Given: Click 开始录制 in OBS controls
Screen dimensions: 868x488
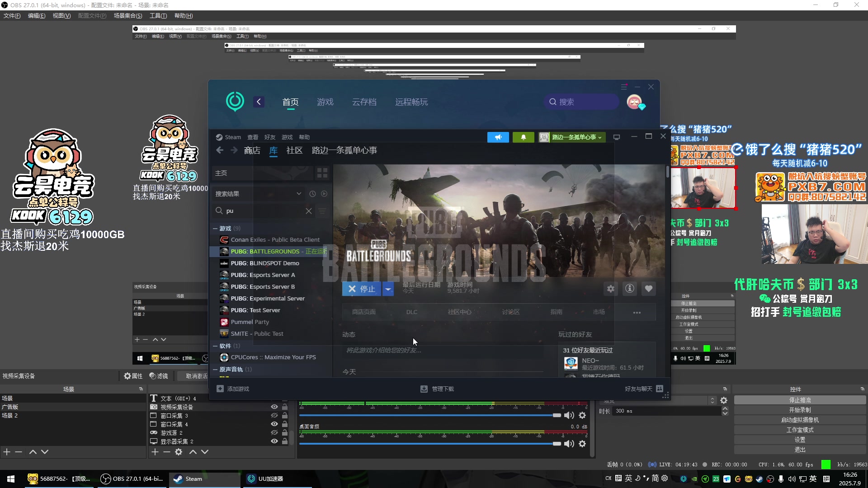Looking at the screenshot, I should [800, 410].
